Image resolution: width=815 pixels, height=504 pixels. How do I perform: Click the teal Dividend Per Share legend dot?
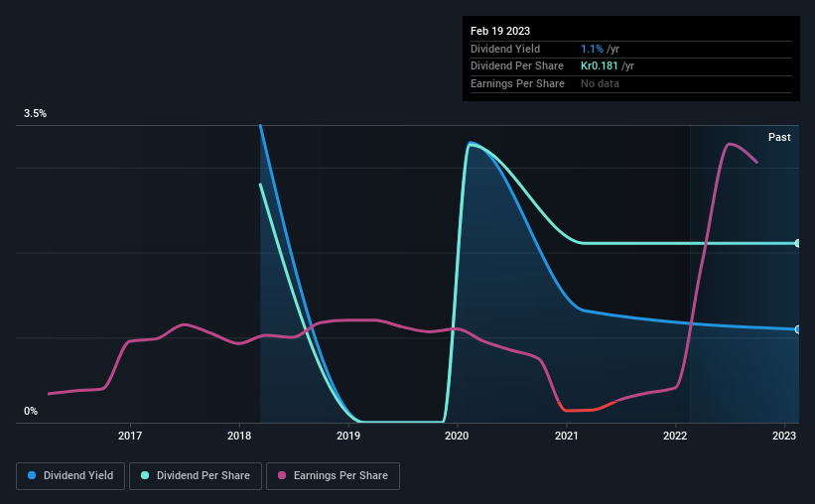(145, 475)
